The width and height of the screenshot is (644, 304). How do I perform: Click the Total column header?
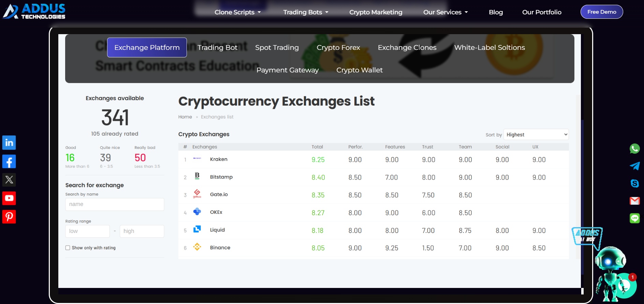pos(317,147)
